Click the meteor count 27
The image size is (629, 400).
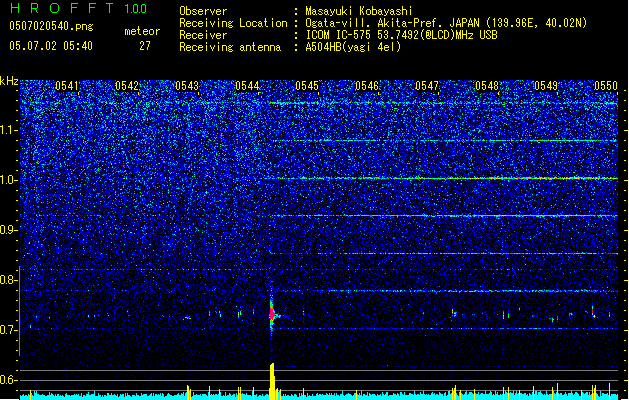[145, 46]
